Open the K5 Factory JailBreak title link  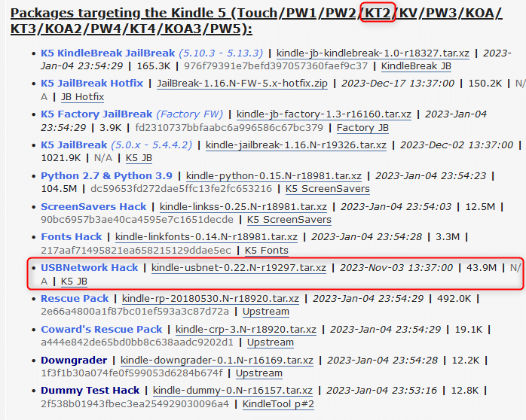click(x=96, y=114)
